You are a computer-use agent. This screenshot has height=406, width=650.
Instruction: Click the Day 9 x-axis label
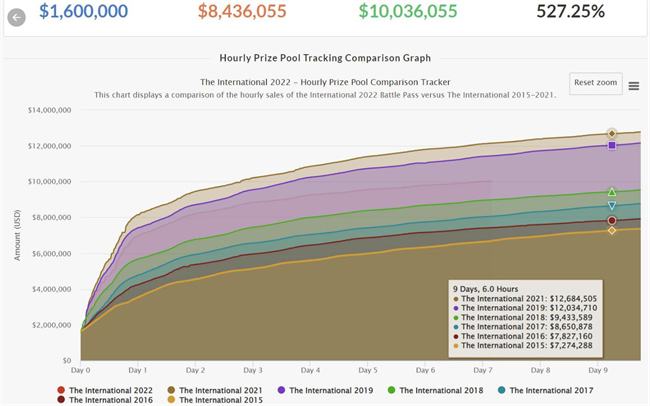598,370
